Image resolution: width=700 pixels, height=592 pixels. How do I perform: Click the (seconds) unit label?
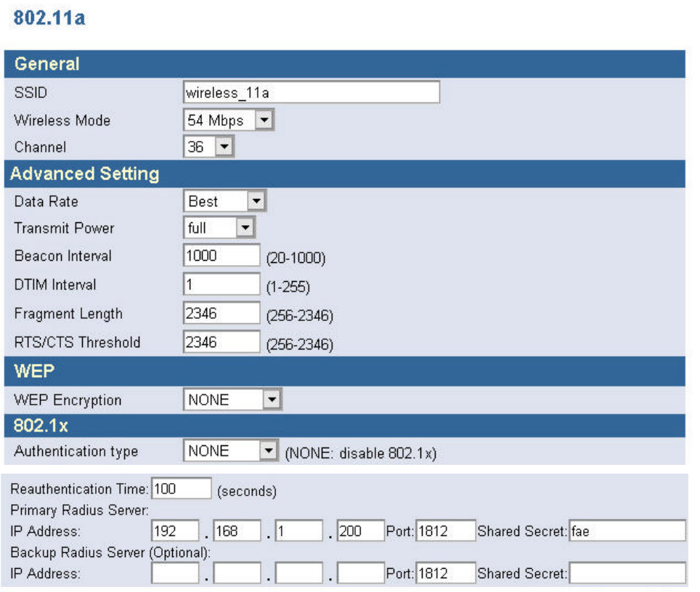[x=247, y=491]
